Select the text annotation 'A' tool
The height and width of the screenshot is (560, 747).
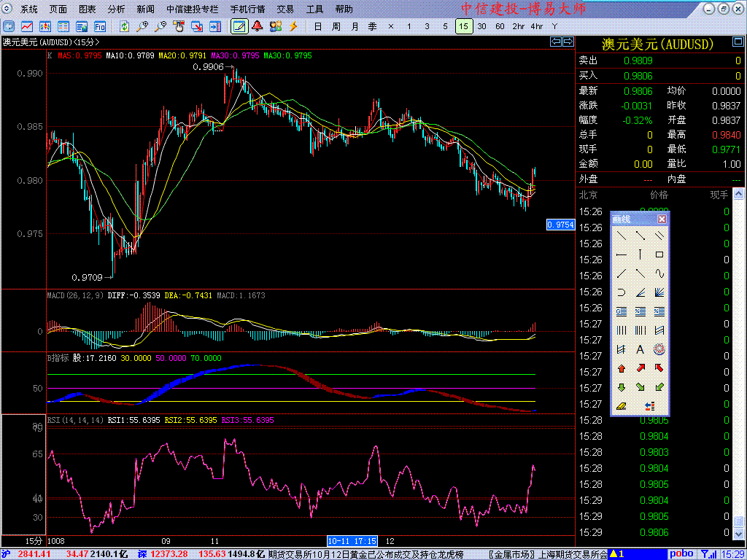click(x=640, y=349)
